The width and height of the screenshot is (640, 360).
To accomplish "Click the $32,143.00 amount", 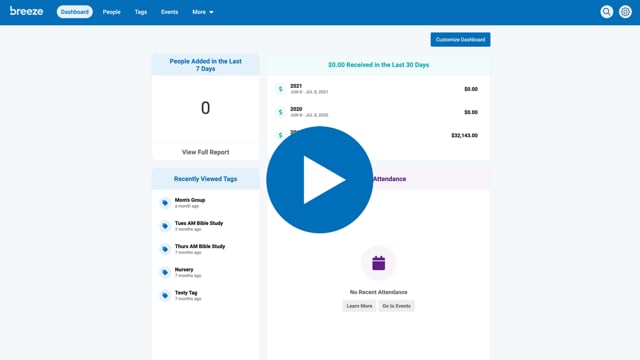I will tap(464, 136).
